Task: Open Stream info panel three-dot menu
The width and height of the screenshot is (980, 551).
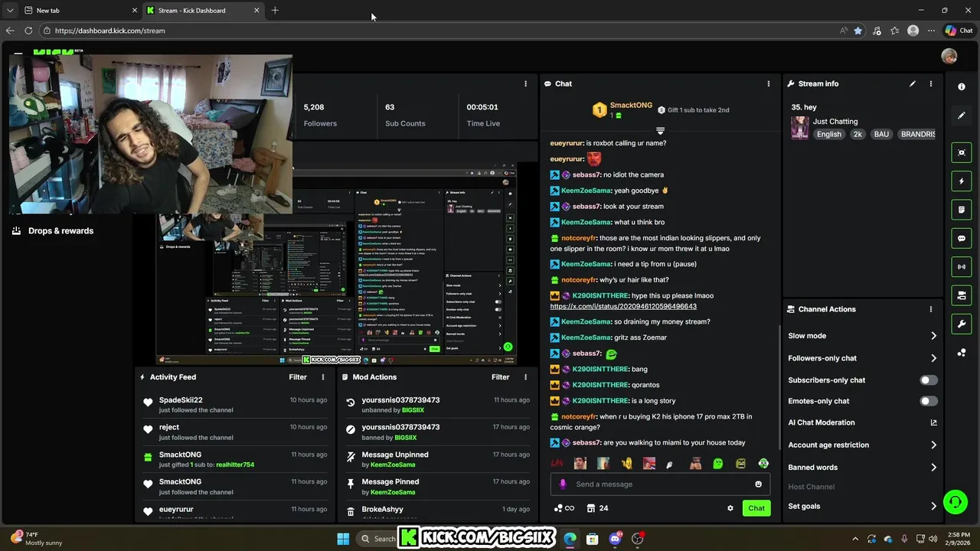Action: pyautogui.click(x=931, y=83)
